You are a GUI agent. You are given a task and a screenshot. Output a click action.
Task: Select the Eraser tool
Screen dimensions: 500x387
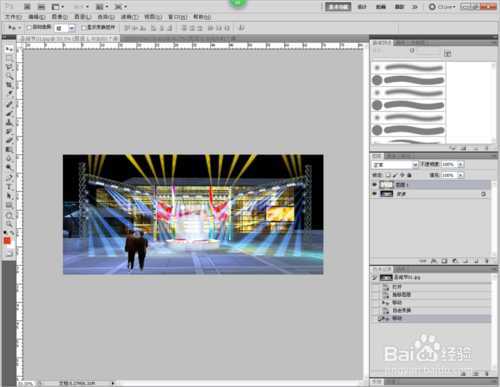coord(9,141)
